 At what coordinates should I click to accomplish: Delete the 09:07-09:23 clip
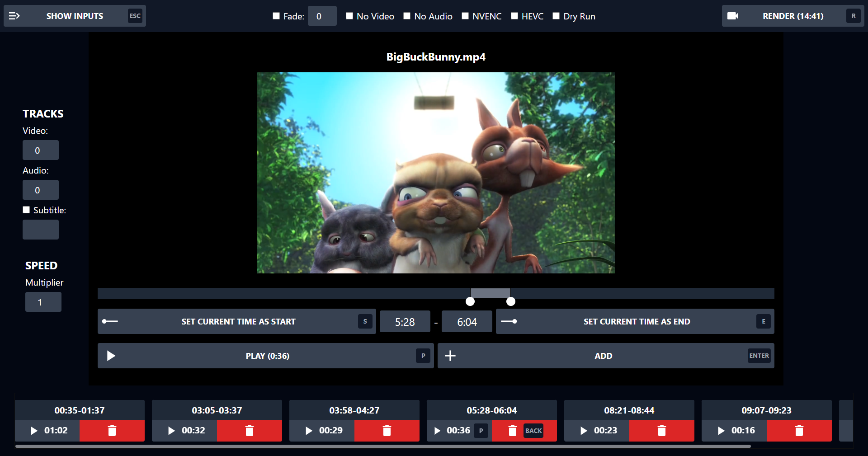click(x=799, y=431)
